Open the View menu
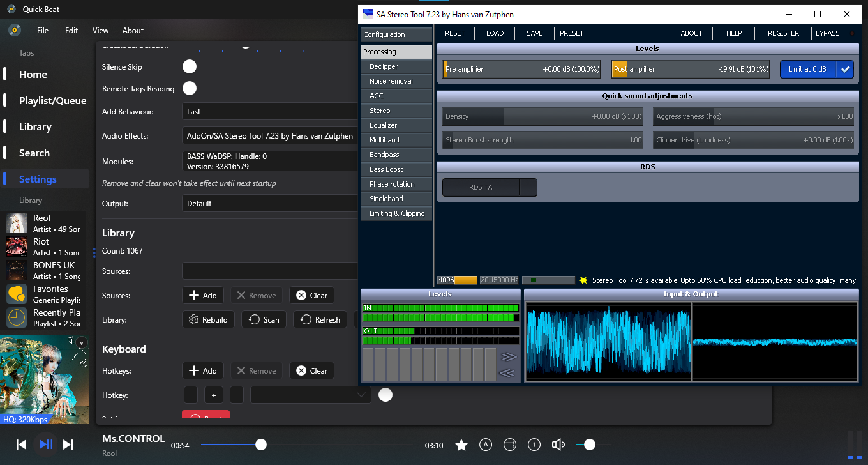The width and height of the screenshot is (868, 465). pyautogui.click(x=100, y=30)
